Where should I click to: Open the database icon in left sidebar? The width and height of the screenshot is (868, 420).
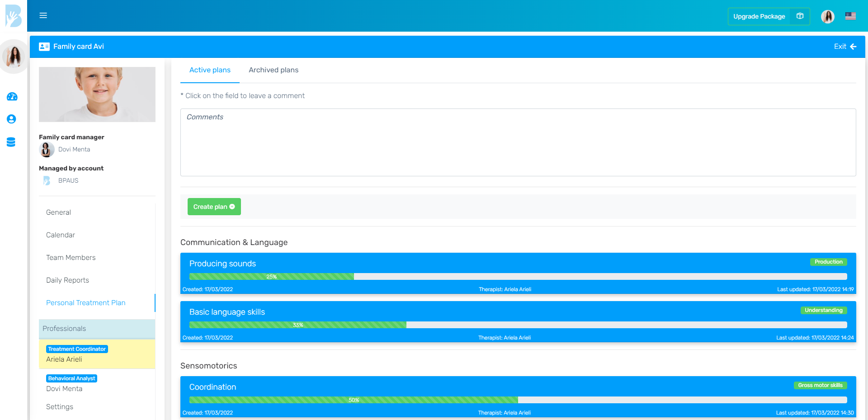click(x=12, y=142)
